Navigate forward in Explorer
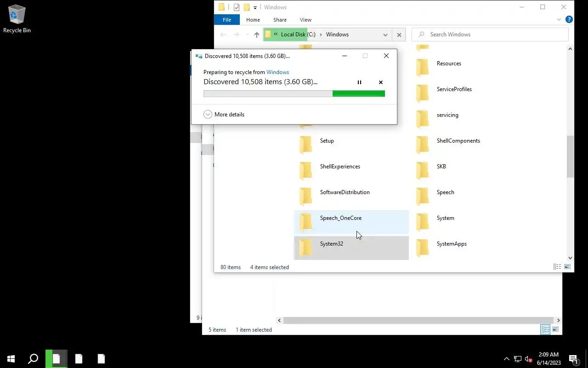Image resolution: width=588 pixels, height=368 pixels. pyautogui.click(x=236, y=34)
